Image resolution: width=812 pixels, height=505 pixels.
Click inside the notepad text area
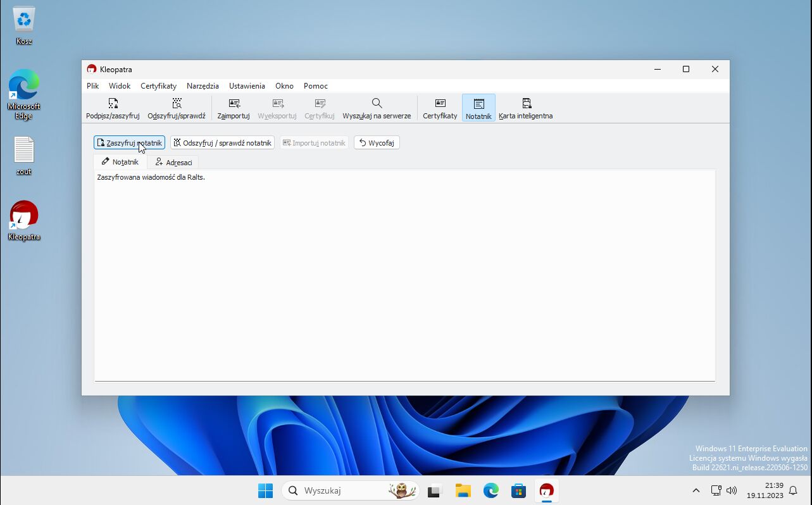405,278
